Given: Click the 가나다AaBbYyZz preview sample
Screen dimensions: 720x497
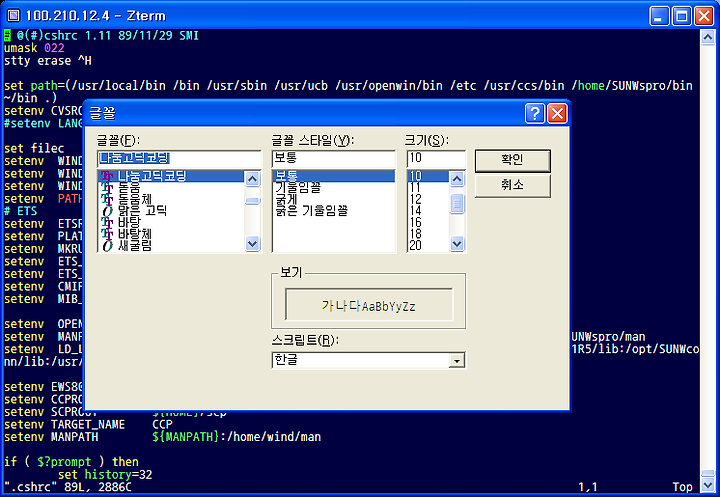Looking at the screenshot, I should point(368,305).
